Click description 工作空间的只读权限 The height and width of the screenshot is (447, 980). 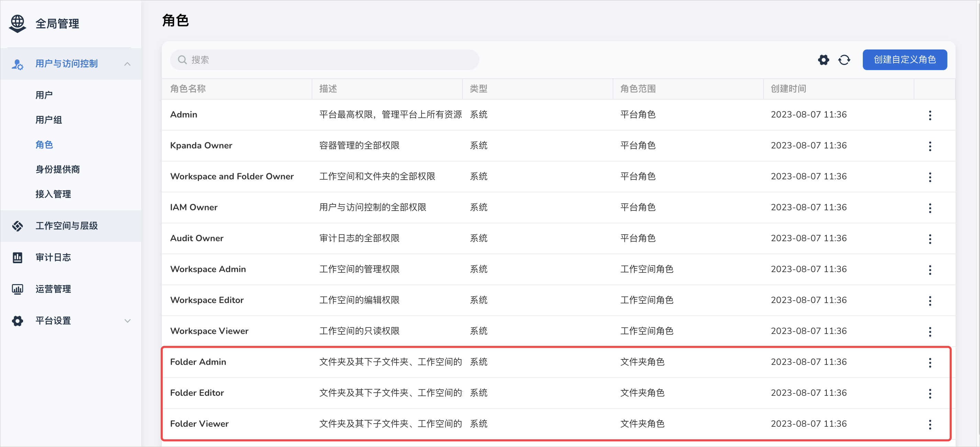(359, 331)
